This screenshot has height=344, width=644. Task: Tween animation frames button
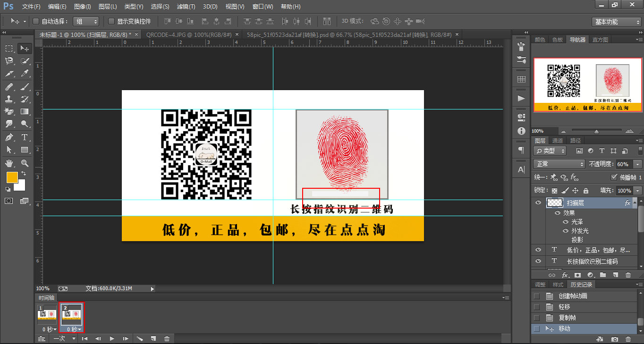point(140,338)
